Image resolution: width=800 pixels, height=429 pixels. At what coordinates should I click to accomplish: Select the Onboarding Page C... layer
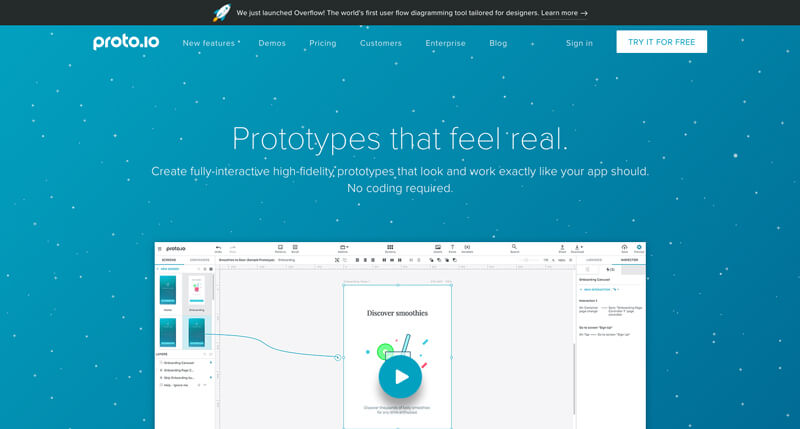(179, 370)
